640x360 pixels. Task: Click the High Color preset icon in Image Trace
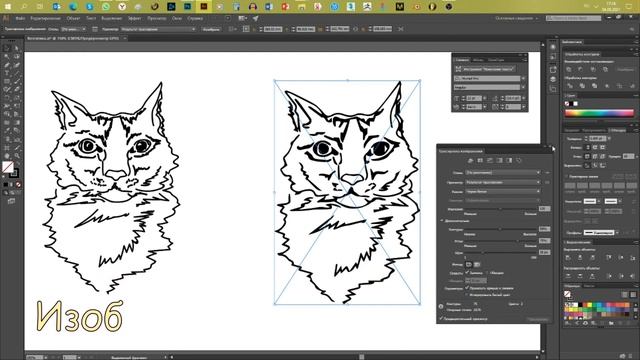click(x=480, y=160)
